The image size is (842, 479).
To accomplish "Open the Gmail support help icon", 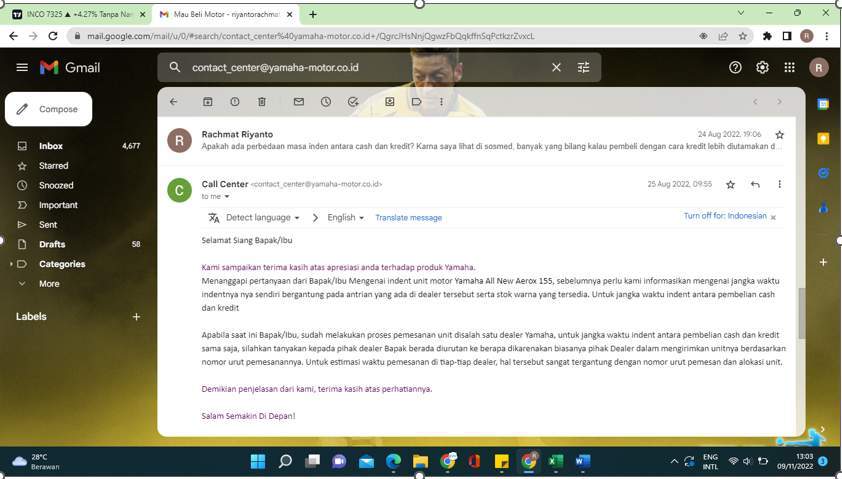I will pyautogui.click(x=735, y=67).
